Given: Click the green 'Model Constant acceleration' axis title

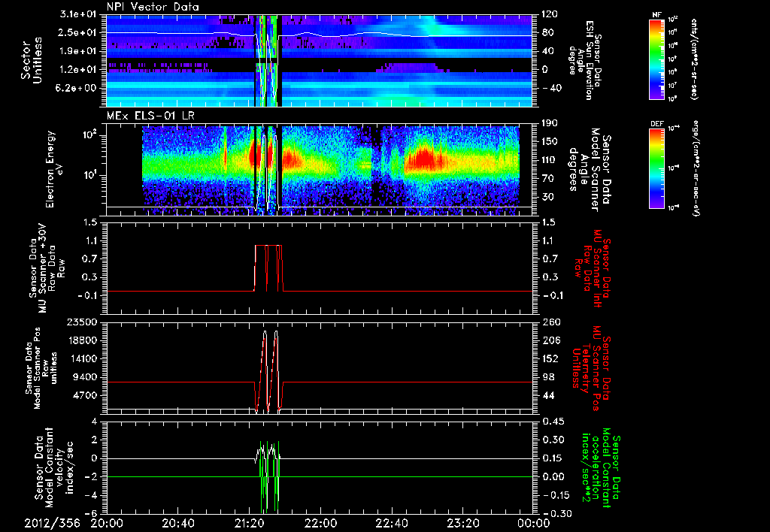Looking at the screenshot, I should pos(601,467).
